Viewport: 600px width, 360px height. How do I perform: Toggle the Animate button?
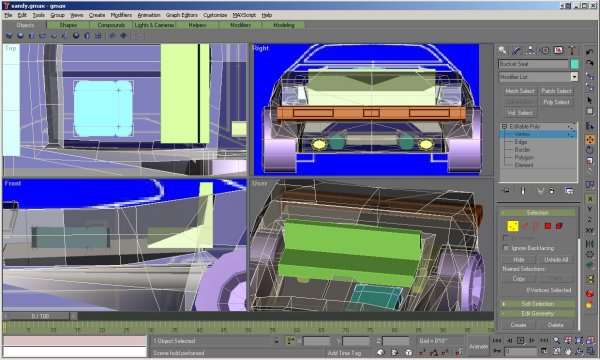point(478,346)
